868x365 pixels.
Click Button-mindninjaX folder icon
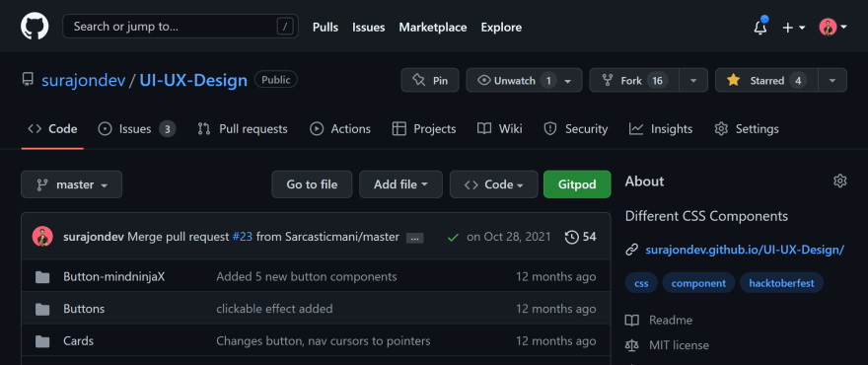point(42,277)
